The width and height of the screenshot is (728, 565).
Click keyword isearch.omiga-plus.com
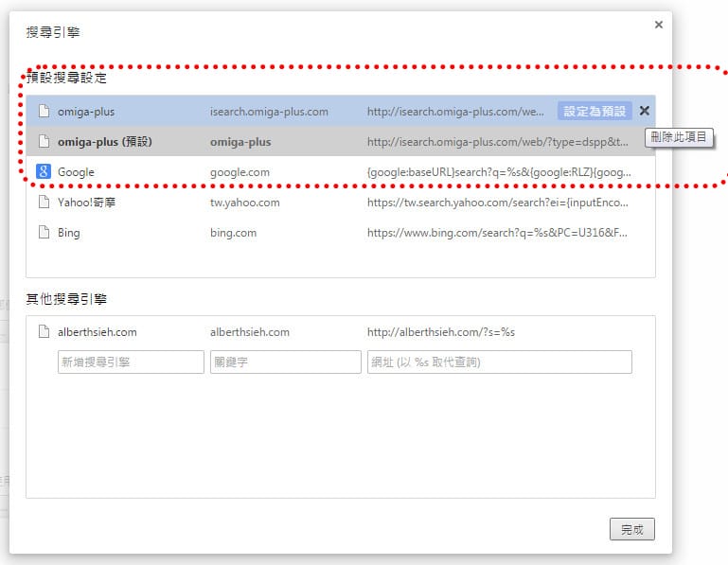tap(269, 112)
